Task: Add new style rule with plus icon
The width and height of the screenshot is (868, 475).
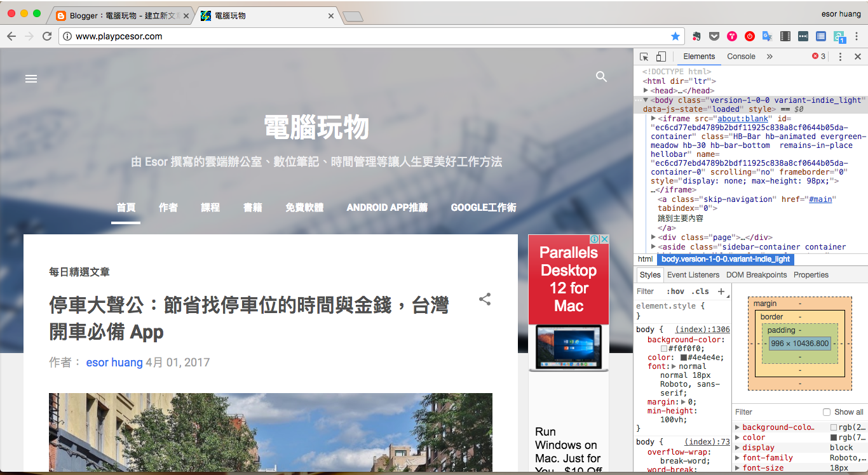Action: click(721, 291)
